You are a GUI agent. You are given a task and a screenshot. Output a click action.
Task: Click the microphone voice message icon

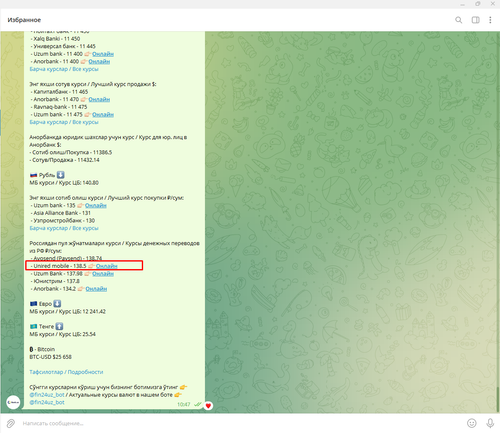(x=490, y=423)
